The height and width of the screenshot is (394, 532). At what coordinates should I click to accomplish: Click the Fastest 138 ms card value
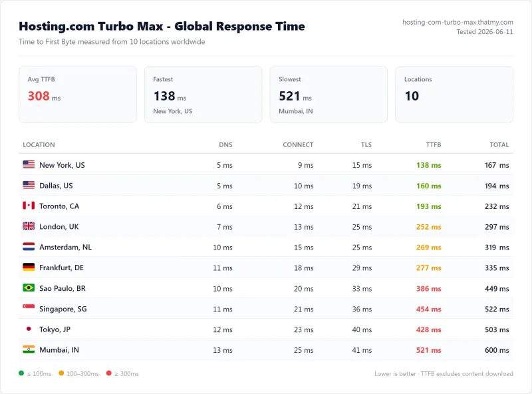pyautogui.click(x=170, y=96)
